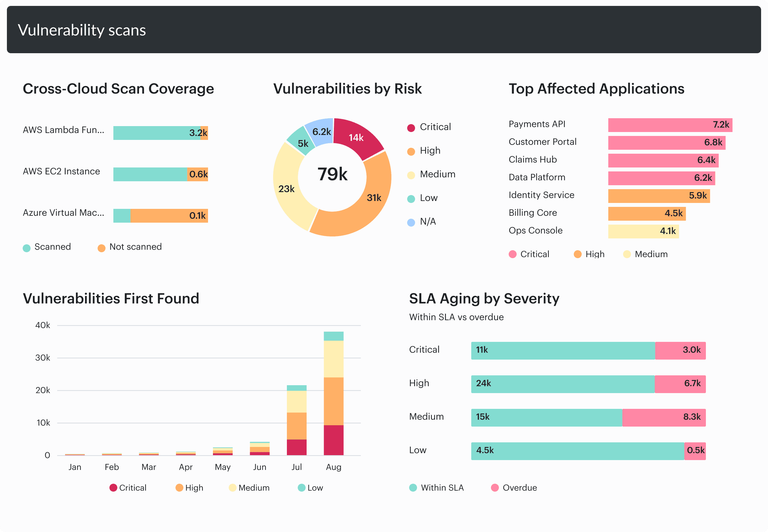
Task: Toggle High legend in Vulnerabilities by Risk
Action: pyautogui.click(x=424, y=151)
